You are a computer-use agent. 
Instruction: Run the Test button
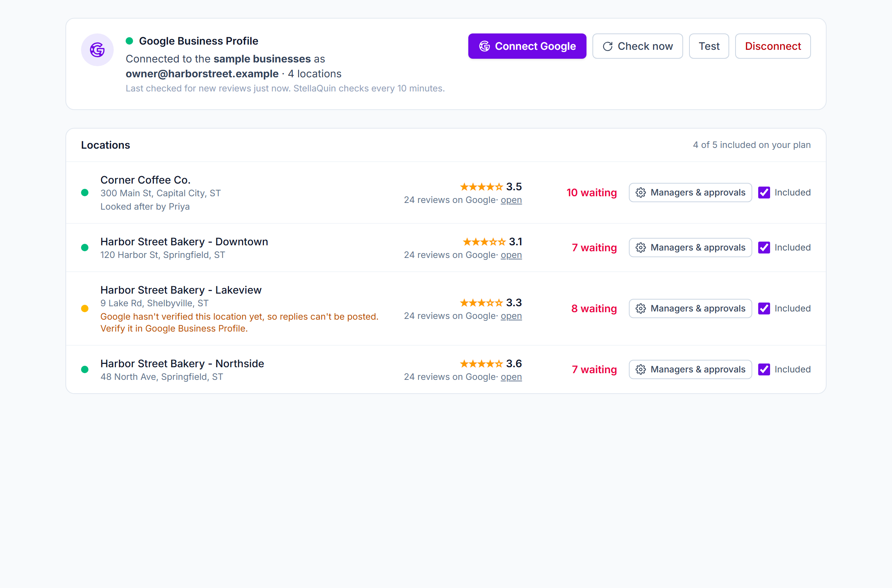coord(709,46)
